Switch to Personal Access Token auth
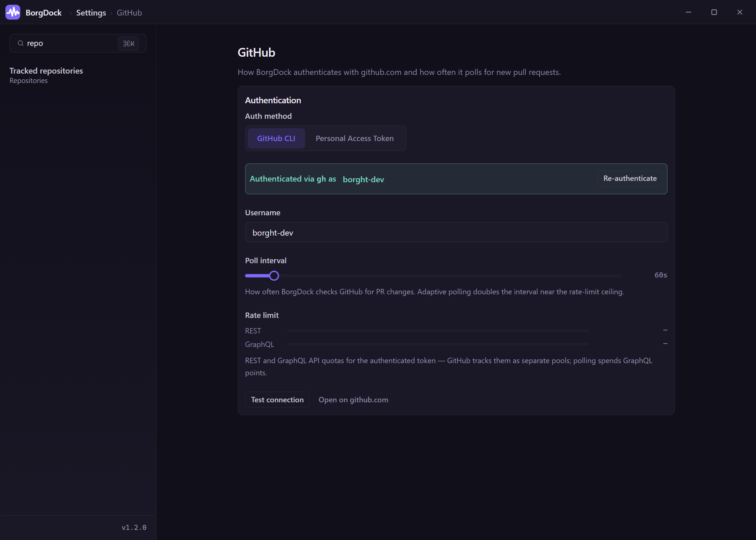The width and height of the screenshot is (756, 540). [x=355, y=138]
